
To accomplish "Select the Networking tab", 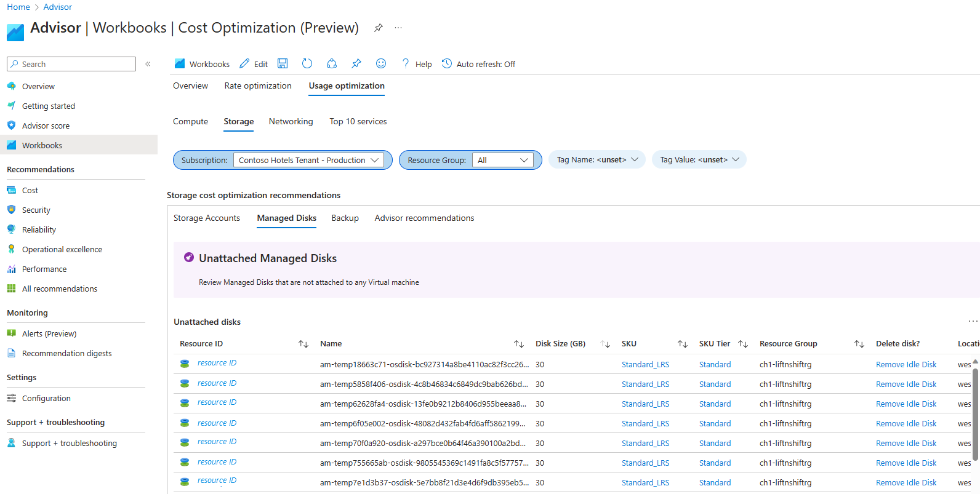I will pos(291,122).
